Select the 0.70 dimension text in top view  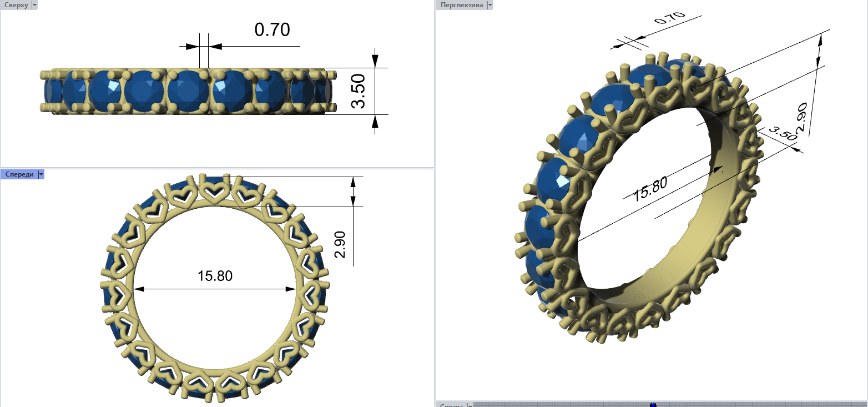click(272, 29)
